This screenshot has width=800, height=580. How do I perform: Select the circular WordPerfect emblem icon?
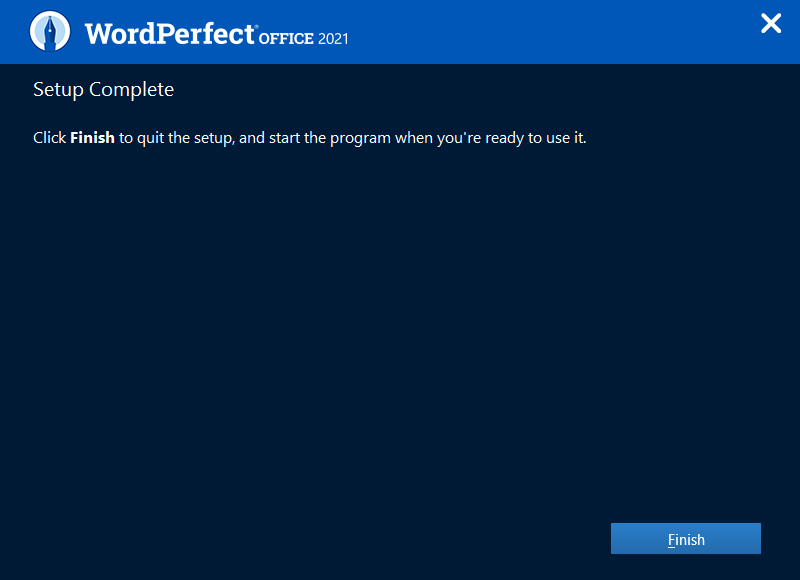[x=50, y=31]
